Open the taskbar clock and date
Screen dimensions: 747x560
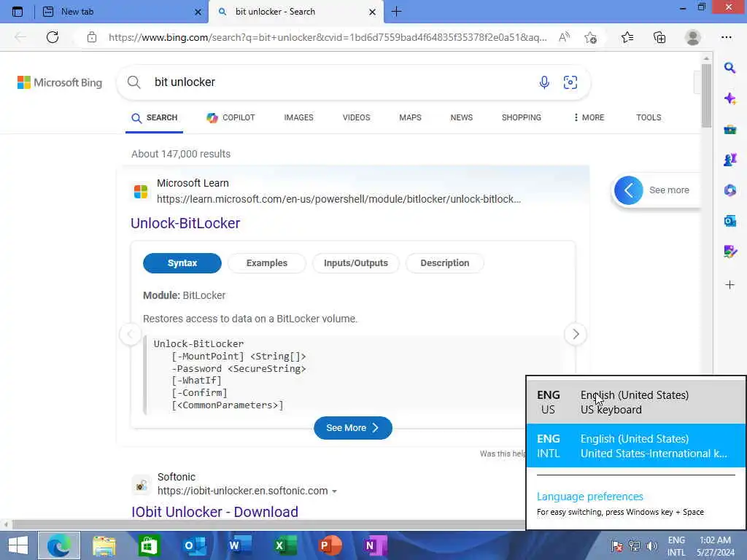(x=715, y=546)
